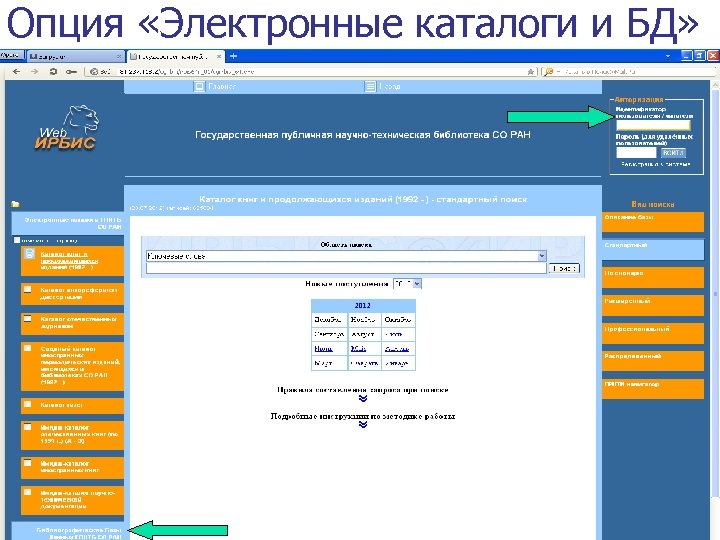This screenshot has height=540, width=720.
Task: Click the first blue month link in the bottom calendar row
Action: 324,349
